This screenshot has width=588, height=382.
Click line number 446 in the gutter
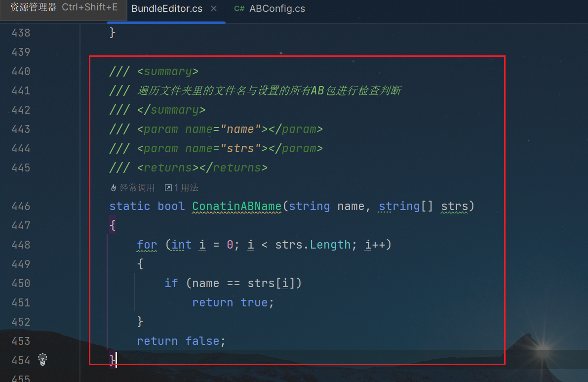tap(21, 207)
